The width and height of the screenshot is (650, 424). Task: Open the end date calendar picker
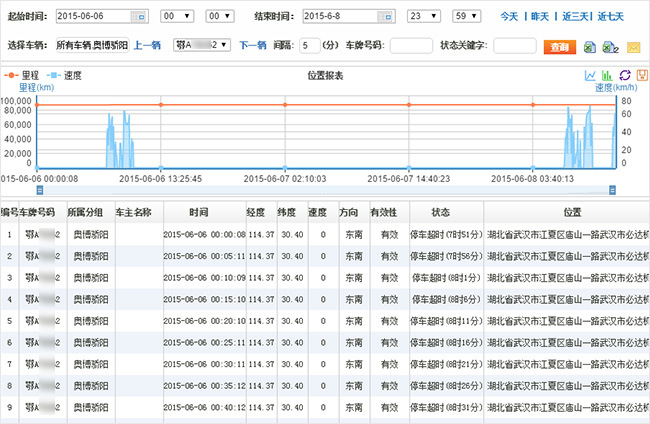tap(385, 17)
